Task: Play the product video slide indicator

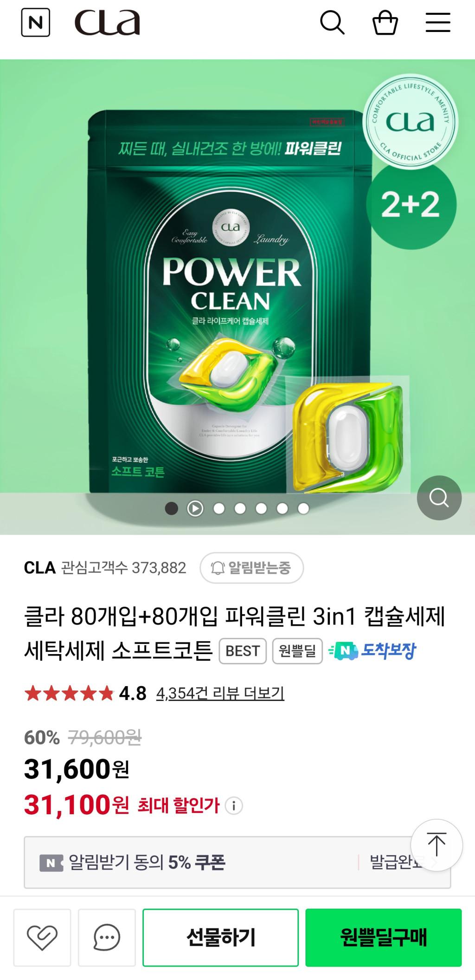Action: [195, 508]
